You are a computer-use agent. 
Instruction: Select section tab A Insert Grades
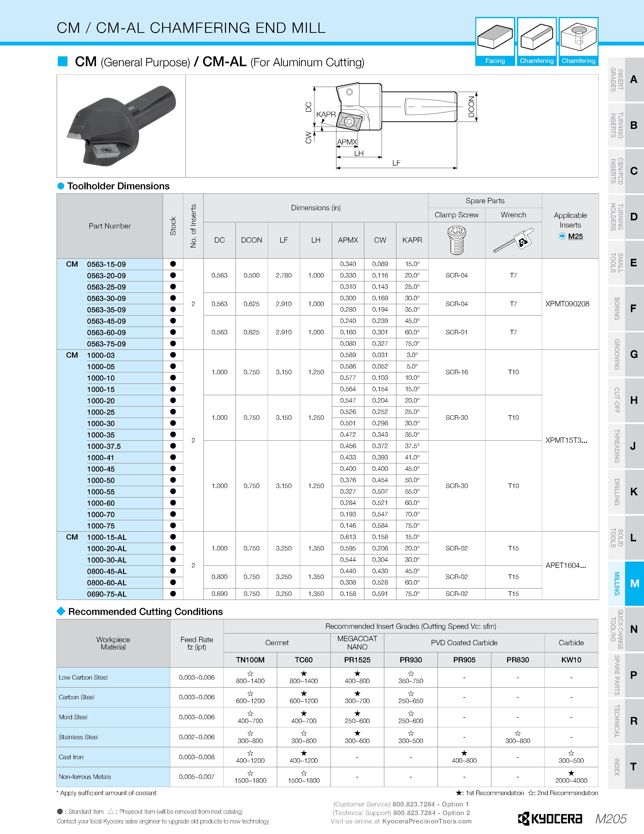coord(626,79)
